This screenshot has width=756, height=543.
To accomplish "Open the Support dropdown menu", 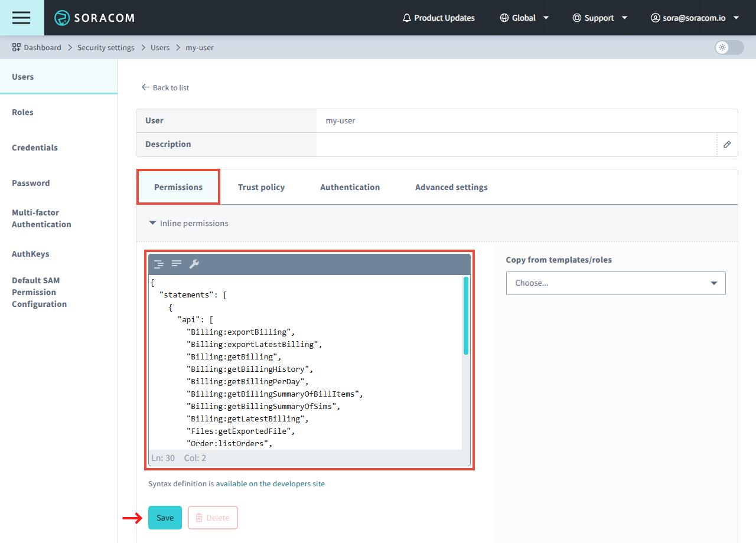I will tap(599, 18).
